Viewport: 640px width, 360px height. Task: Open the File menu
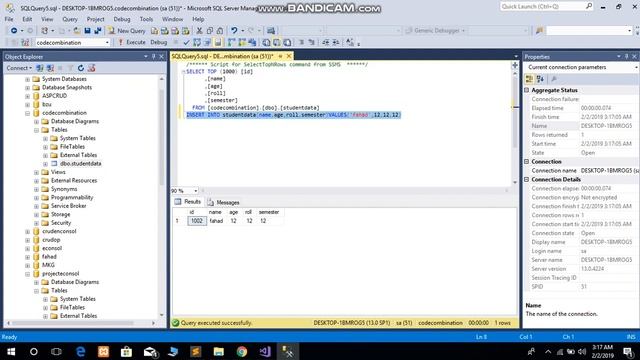9,19
